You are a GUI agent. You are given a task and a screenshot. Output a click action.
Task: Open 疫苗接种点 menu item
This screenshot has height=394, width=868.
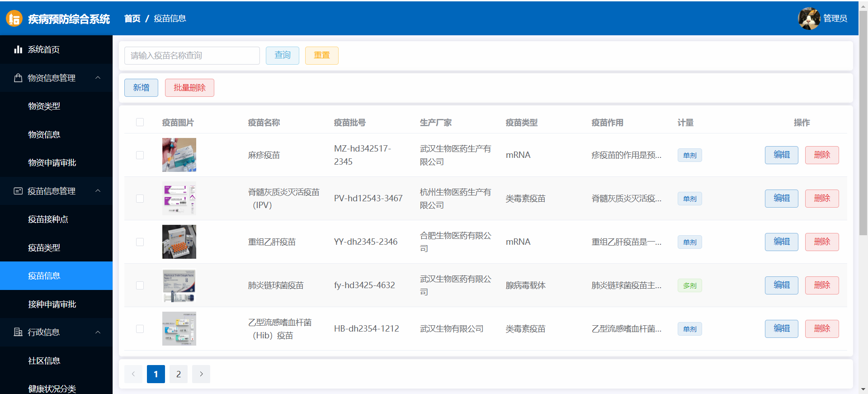pos(56,219)
